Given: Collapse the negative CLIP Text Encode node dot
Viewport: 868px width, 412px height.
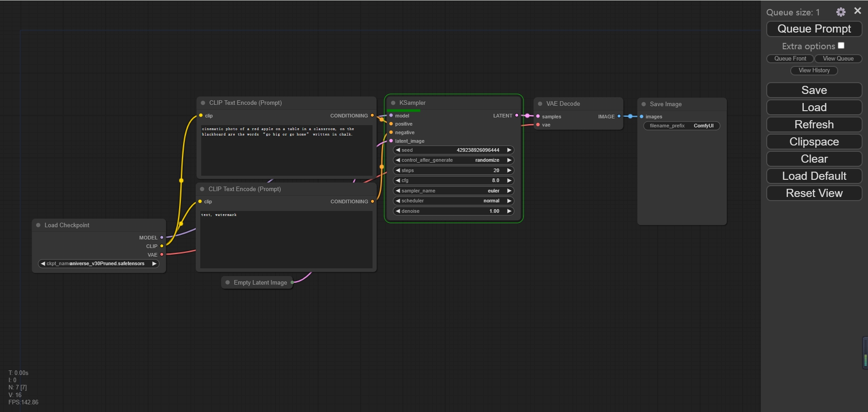Looking at the screenshot, I should pyautogui.click(x=202, y=189).
